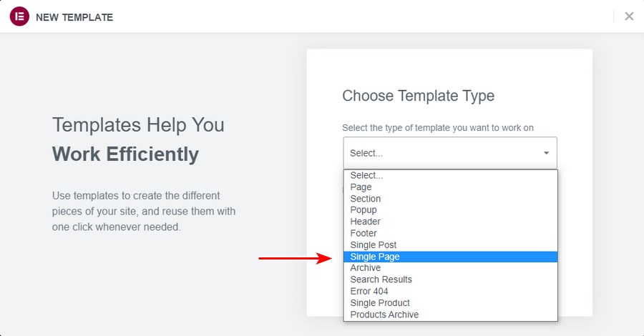Select Products Archive option
The height and width of the screenshot is (336, 644).
(x=384, y=315)
